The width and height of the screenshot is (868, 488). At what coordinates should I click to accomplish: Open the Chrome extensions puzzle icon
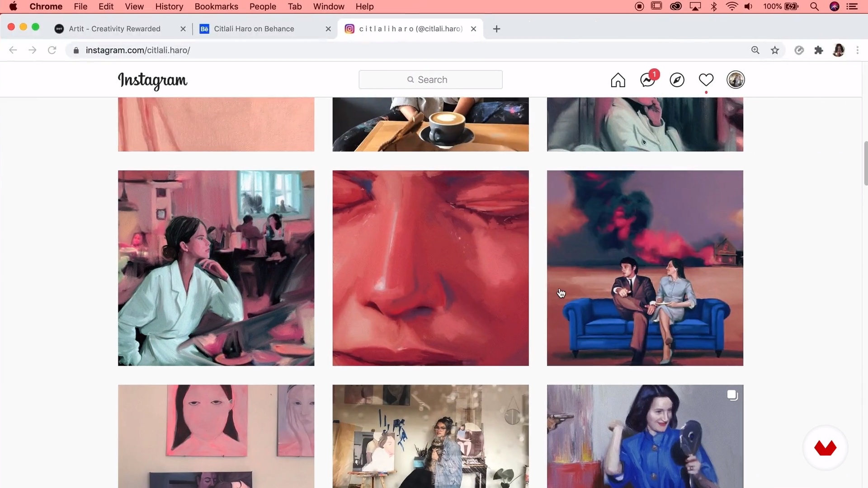[819, 50]
